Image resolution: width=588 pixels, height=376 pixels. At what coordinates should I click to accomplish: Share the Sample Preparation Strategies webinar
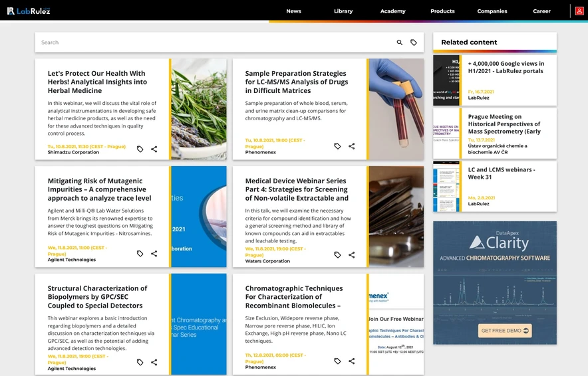351,146
